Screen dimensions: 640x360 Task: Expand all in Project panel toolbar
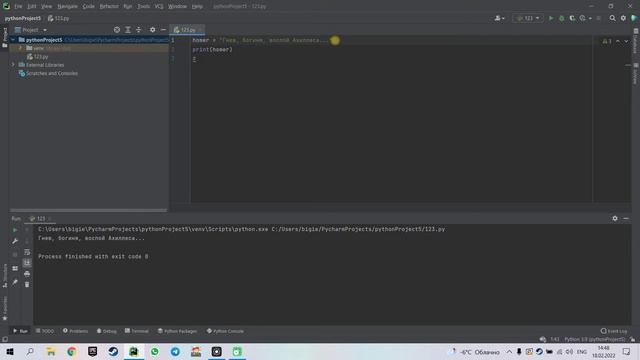128,30
